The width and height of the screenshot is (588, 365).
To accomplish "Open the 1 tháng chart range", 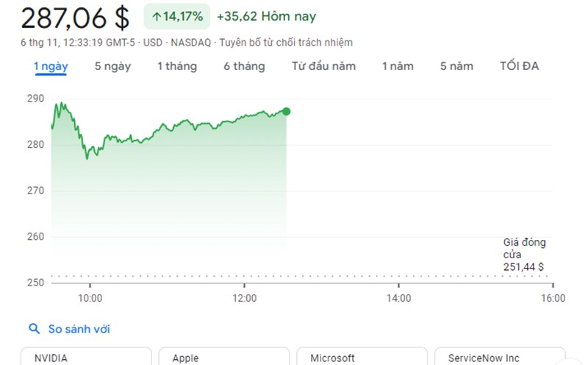I will 177,66.
